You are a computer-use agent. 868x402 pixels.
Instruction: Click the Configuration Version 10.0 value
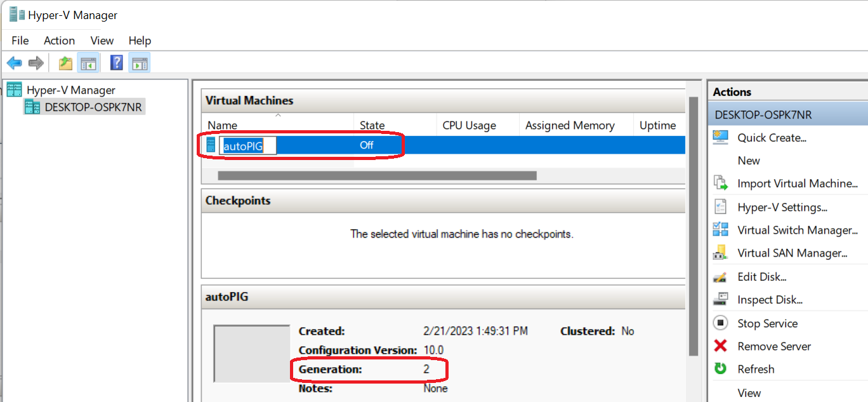[433, 350]
